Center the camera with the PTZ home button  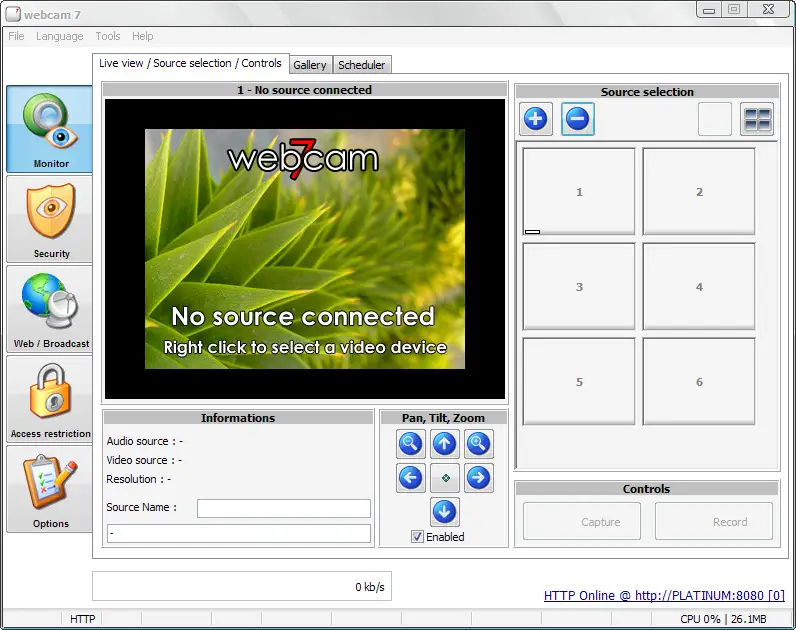point(445,478)
